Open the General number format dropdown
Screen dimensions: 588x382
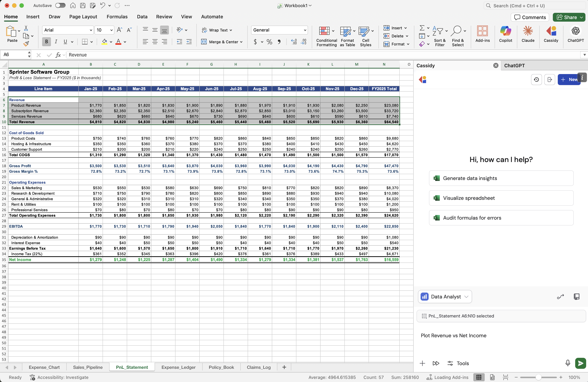305,30
